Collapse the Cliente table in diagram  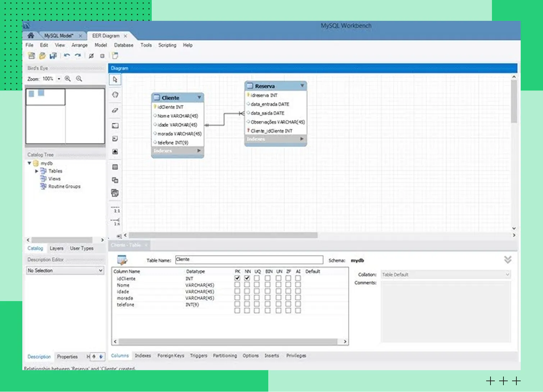[199, 97]
